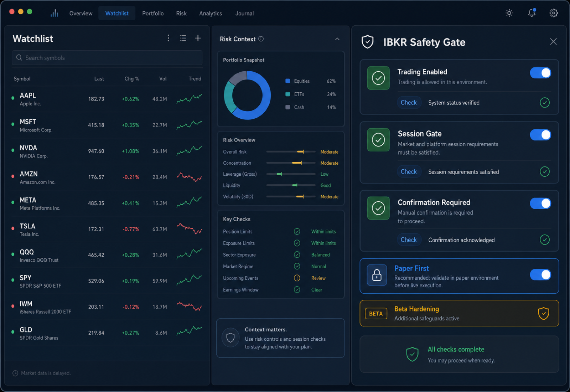Screen dimensions: 570x392
Task: Open the NVDA trend sparkline
Action: [189, 151]
